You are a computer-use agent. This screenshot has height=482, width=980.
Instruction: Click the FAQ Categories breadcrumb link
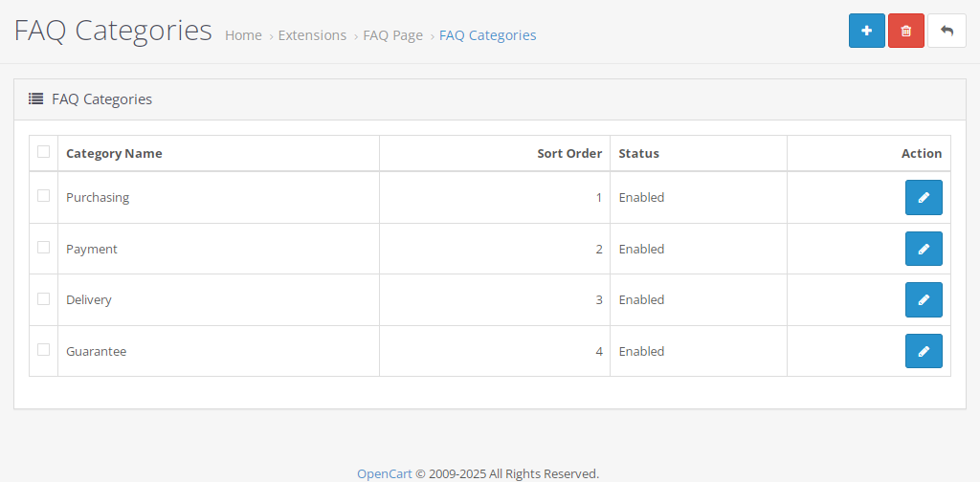click(x=487, y=35)
